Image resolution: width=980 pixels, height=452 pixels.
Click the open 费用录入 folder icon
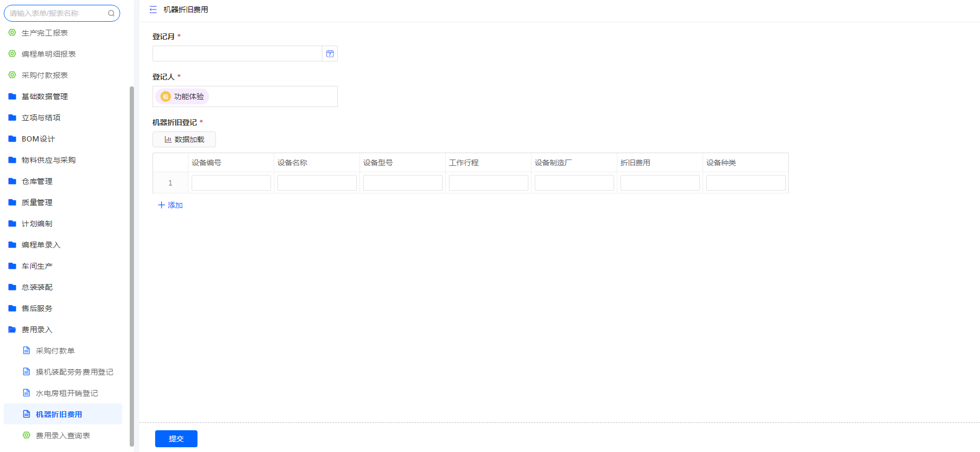point(12,330)
